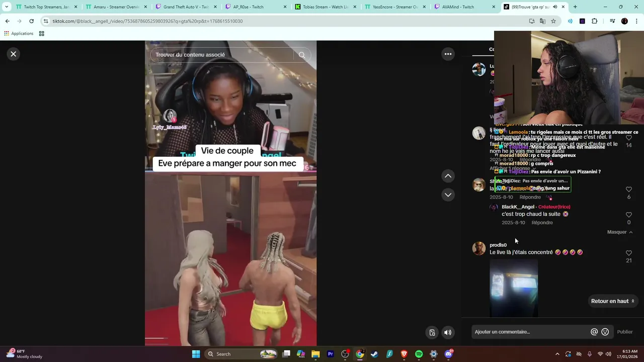Insert a mention with @ icon

tap(594, 332)
